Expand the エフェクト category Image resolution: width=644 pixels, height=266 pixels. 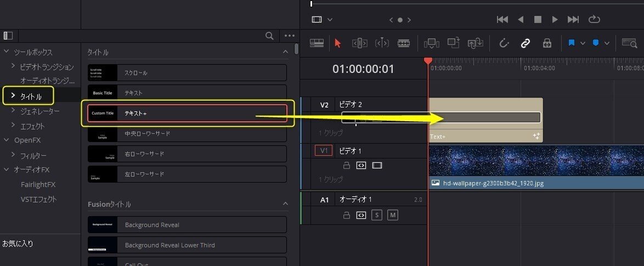[x=13, y=125]
